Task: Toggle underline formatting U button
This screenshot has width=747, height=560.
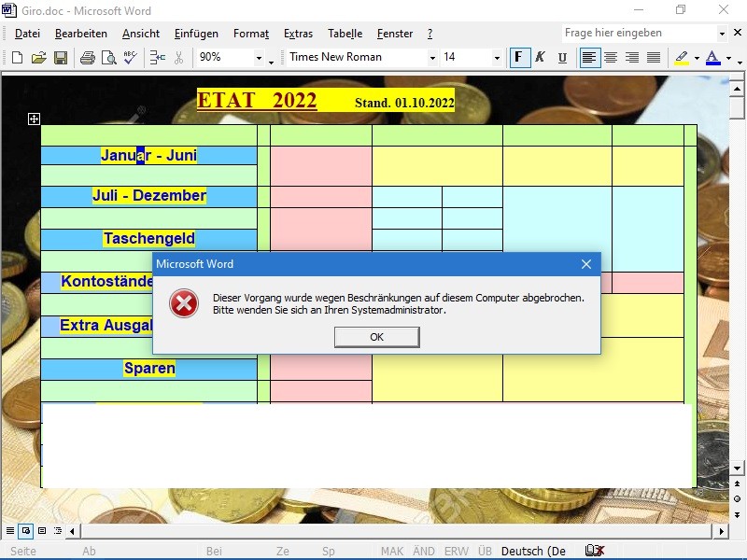Action: 562,58
